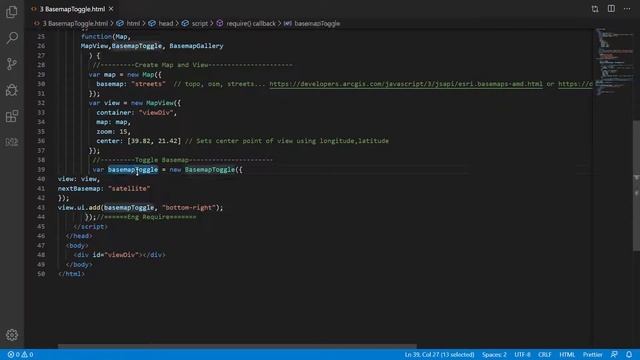Click the closing </script> tag
This screenshot has height=360, width=640.
pyautogui.click(x=91, y=227)
